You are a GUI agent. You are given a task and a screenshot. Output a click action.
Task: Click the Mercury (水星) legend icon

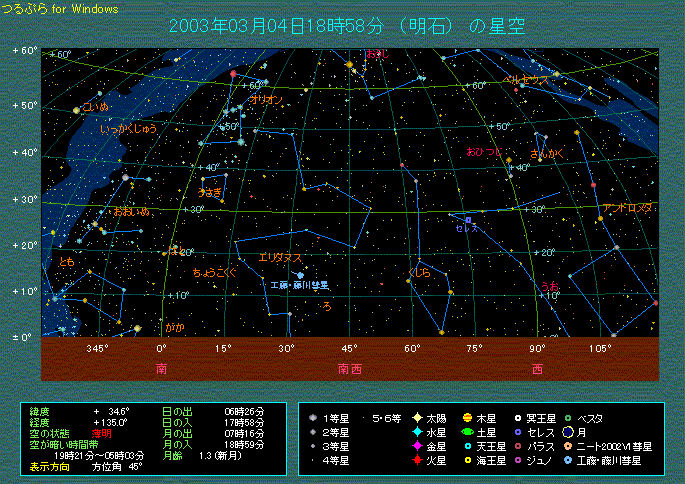(416, 432)
